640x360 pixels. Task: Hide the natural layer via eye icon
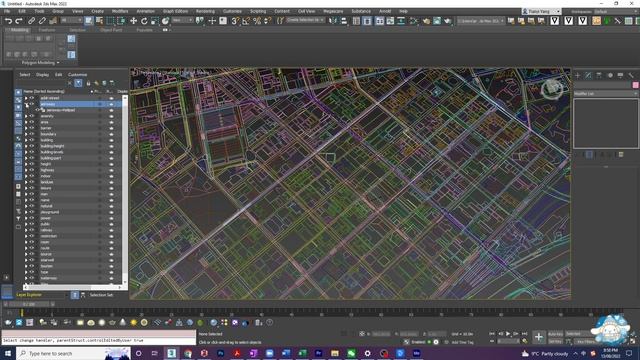tap(32, 206)
